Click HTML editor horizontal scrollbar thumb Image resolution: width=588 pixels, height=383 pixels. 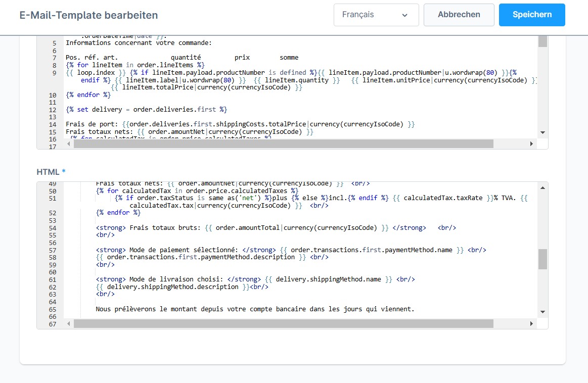click(x=283, y=323)
